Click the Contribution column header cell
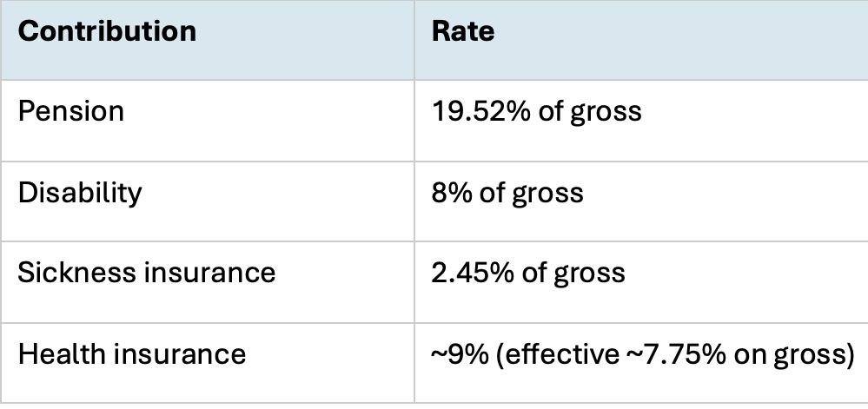 (x=107, y=32)
